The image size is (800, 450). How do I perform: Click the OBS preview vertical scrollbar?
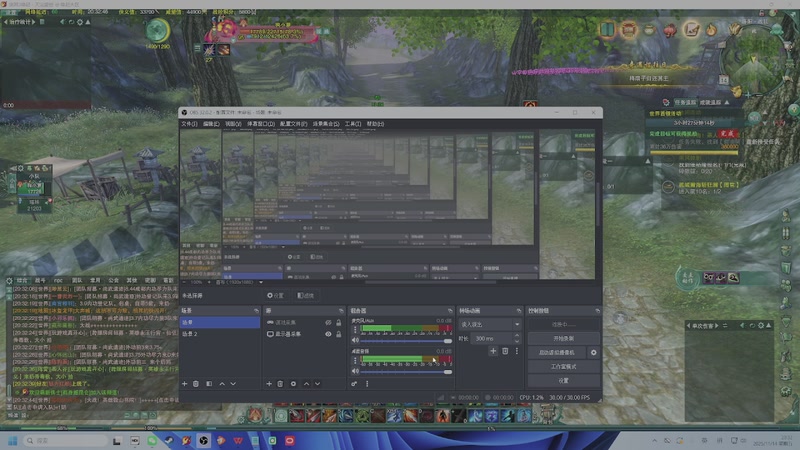[598, 204]
